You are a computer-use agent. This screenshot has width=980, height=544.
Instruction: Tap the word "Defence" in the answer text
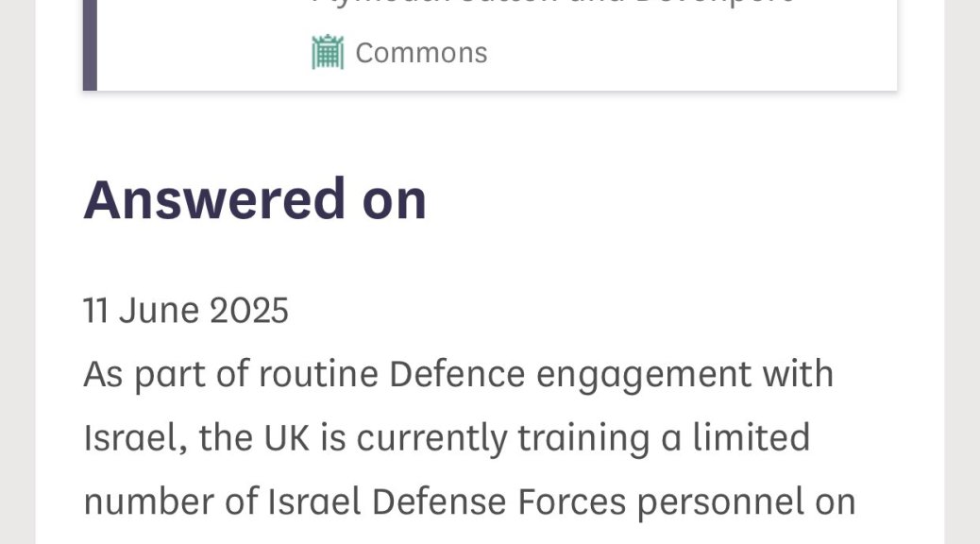tap(457, 374)
